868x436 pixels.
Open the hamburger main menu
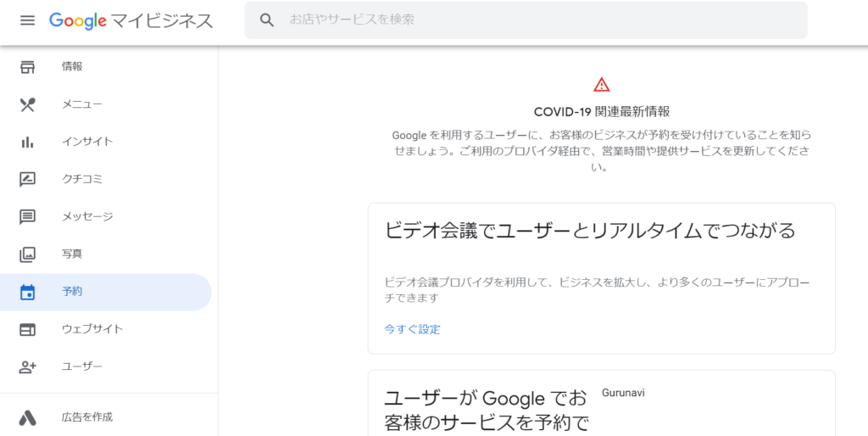tap(27, 20)
